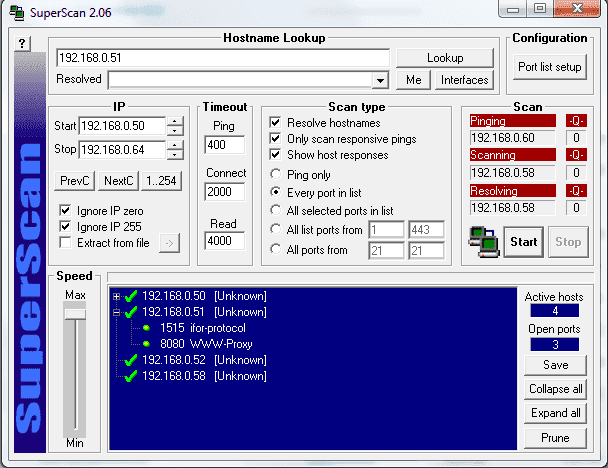Expand the 192.168.0.50 tree node
Image resolution: width=608 pixels, height=468 pixels.
pyautogui.click(x=117, y=296)
